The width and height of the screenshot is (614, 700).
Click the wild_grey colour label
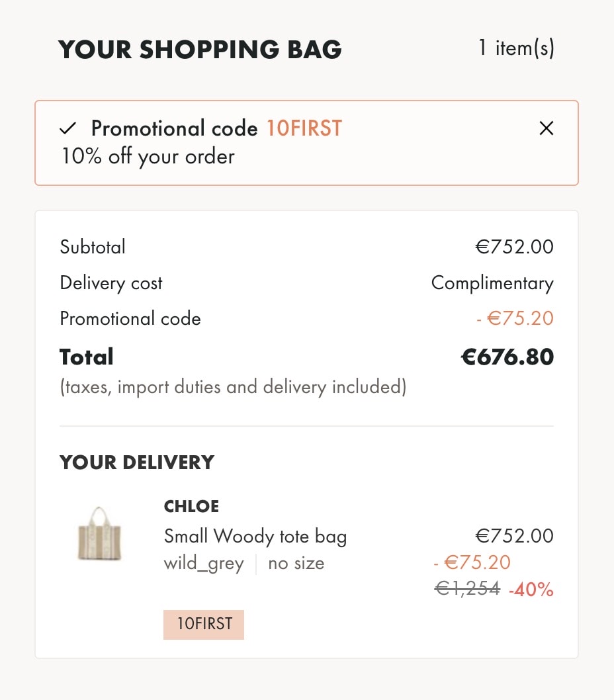point(204,564)
